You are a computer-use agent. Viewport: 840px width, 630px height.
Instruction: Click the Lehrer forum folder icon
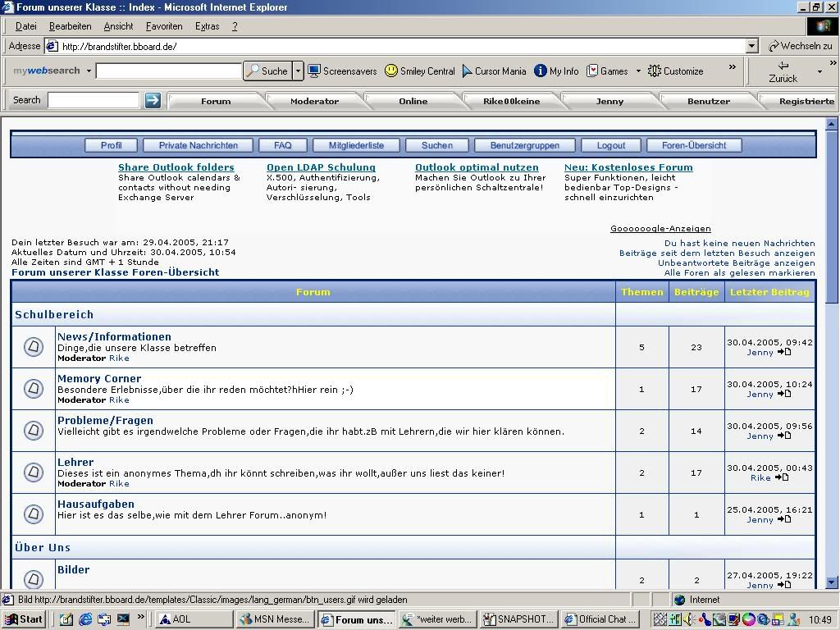(x=34, y=472)
